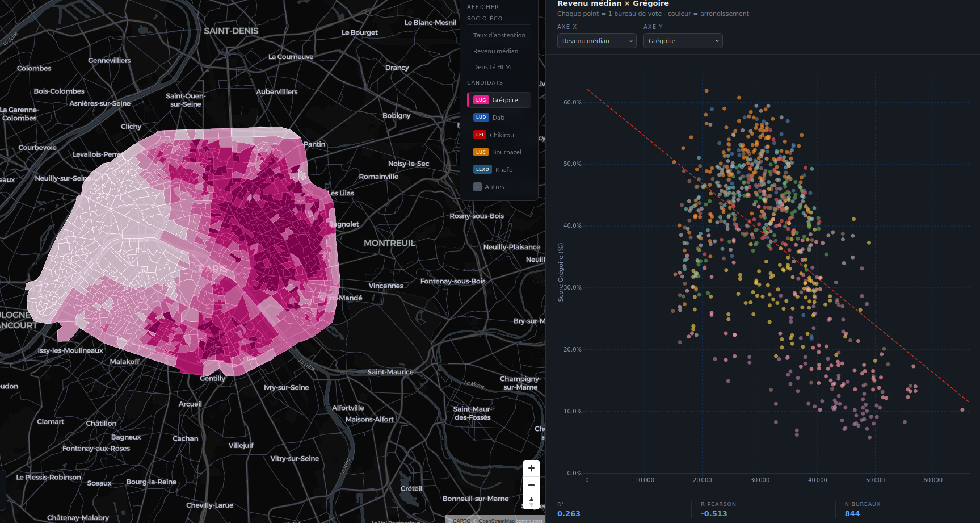Viewport: 980px width, 523px height.
Task: Show Taux d'abstention on the map
Action: click(x=499, y=35)
